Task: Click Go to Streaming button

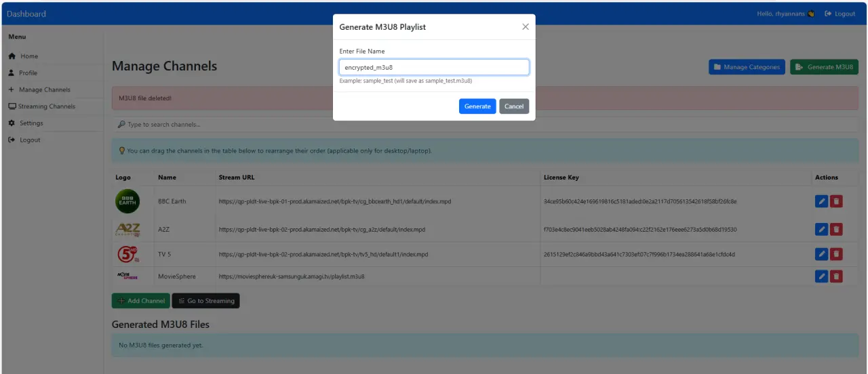Action: [205, 301]
